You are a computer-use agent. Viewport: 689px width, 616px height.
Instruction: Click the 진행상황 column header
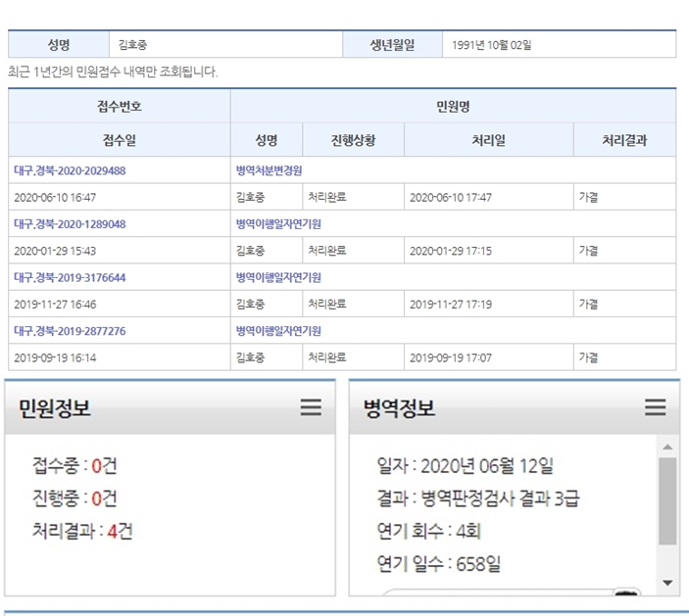coord(353,140)
